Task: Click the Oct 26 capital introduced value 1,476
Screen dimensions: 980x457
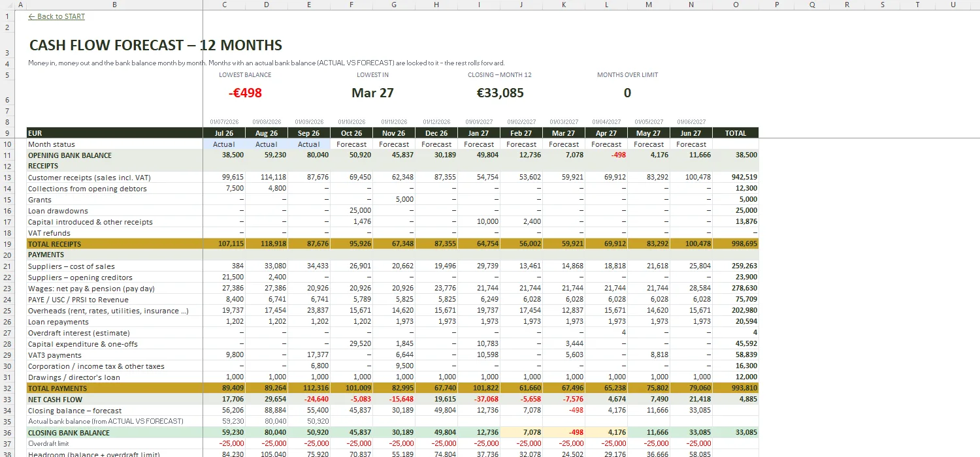Action: [x=362, y=222]
